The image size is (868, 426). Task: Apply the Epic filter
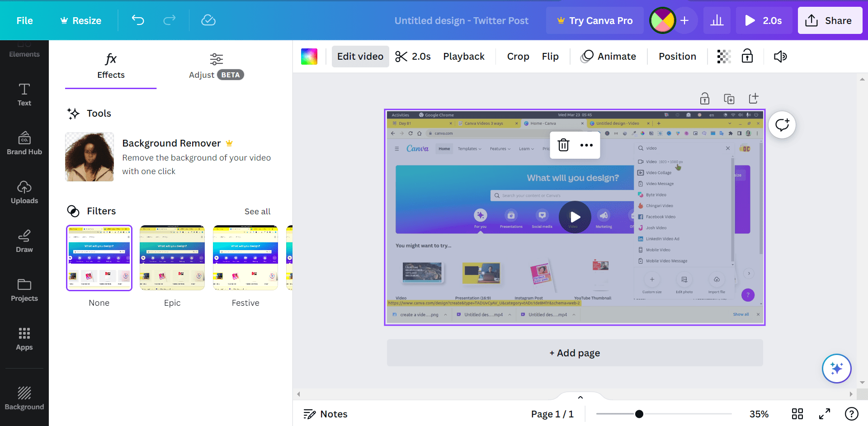tap(172, 258)
